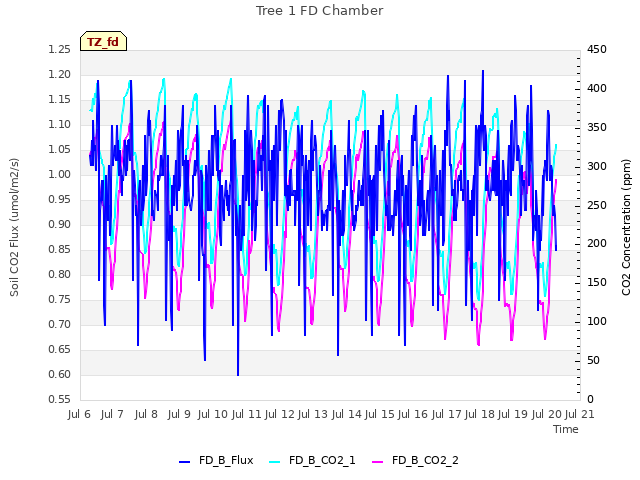The width and height of the screenshot is (640, 480).
Task: Click the 200 right-axis tick label
Action: (x=597, y=244)
